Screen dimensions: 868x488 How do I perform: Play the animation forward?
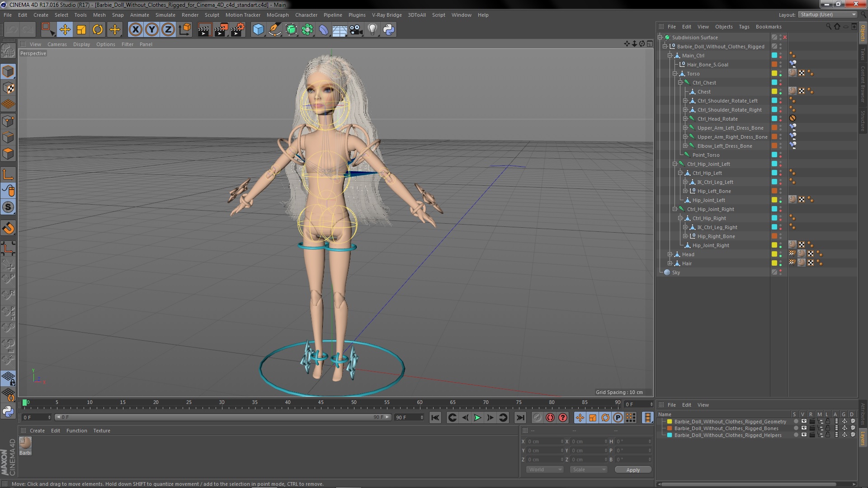tap(477, 418)
